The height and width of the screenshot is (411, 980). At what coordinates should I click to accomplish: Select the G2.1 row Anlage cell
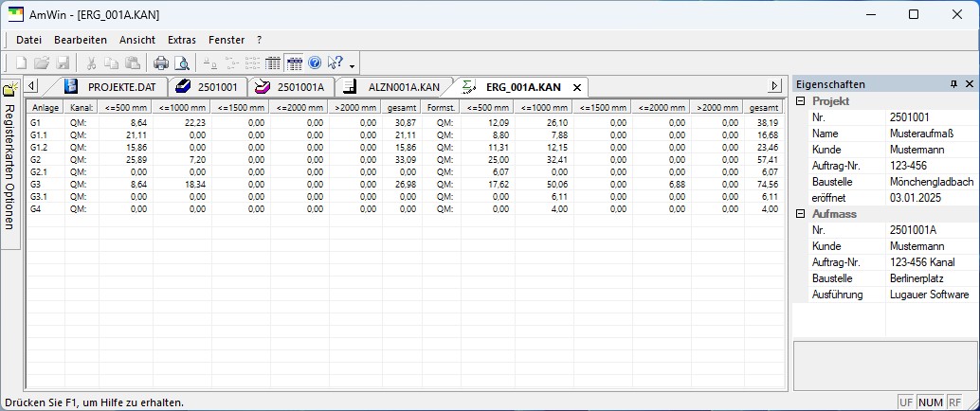click(x=45, y=171)
